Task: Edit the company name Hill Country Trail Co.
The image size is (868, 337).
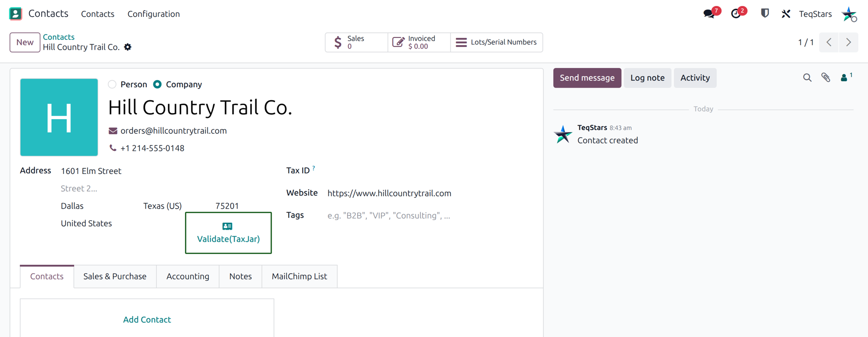Action: coord(200,107)
